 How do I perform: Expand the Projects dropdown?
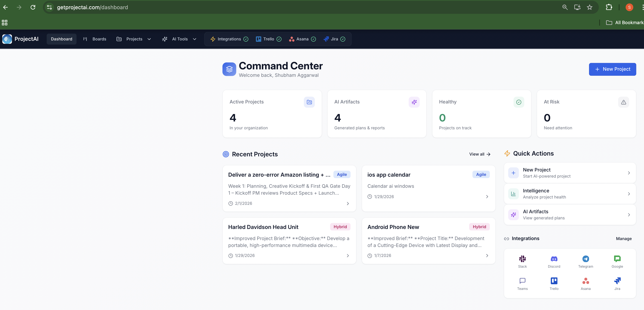(149, 39)
